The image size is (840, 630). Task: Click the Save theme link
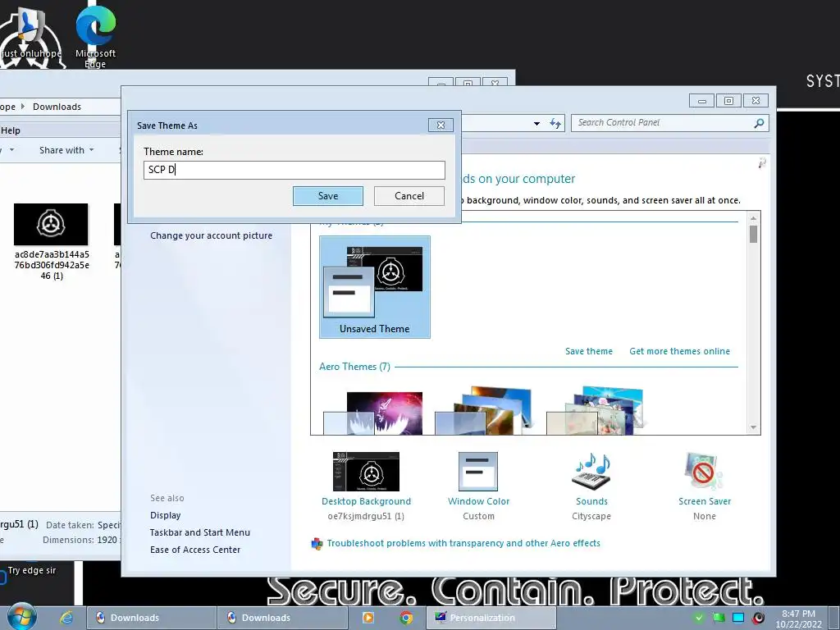click(589, 351)
